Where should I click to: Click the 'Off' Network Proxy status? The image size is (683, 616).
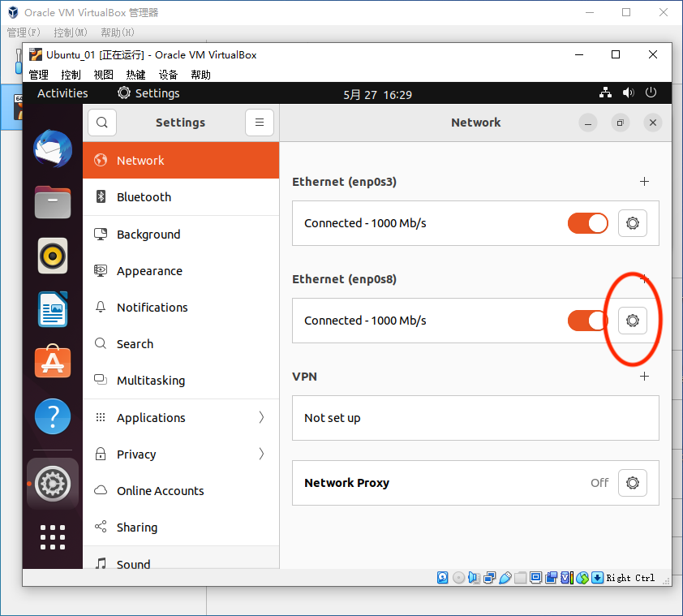coord(599,483)
